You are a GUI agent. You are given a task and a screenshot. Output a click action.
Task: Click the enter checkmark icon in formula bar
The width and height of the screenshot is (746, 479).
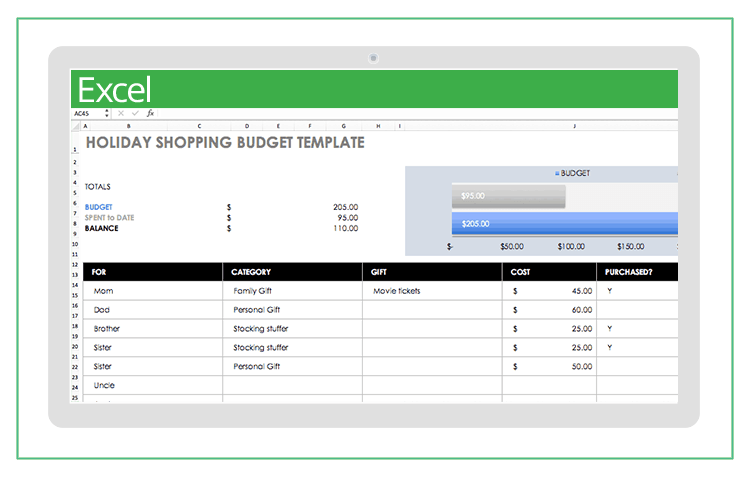pyautogui.click(x=135, y=113)
